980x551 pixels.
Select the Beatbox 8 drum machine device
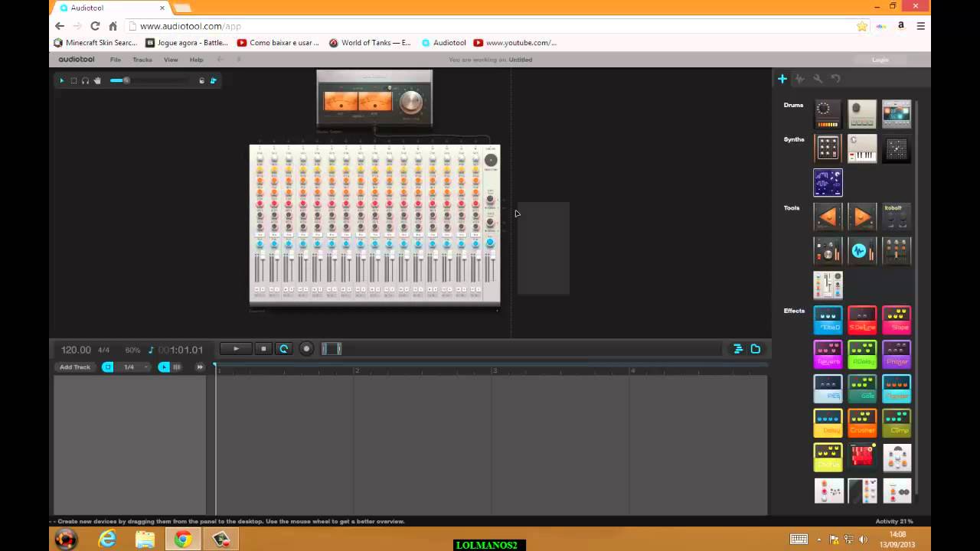[x=828, y=114]
